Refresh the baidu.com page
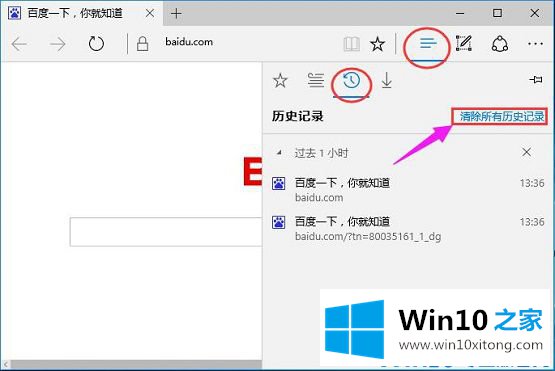The image size is (555, 371). coord(96,44)
